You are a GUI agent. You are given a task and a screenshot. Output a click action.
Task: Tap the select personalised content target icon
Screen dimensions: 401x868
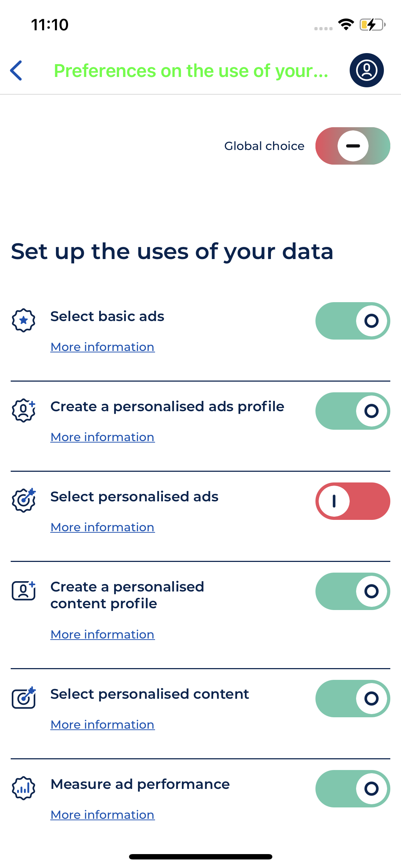pyautogui.click(x=24, y=698)
